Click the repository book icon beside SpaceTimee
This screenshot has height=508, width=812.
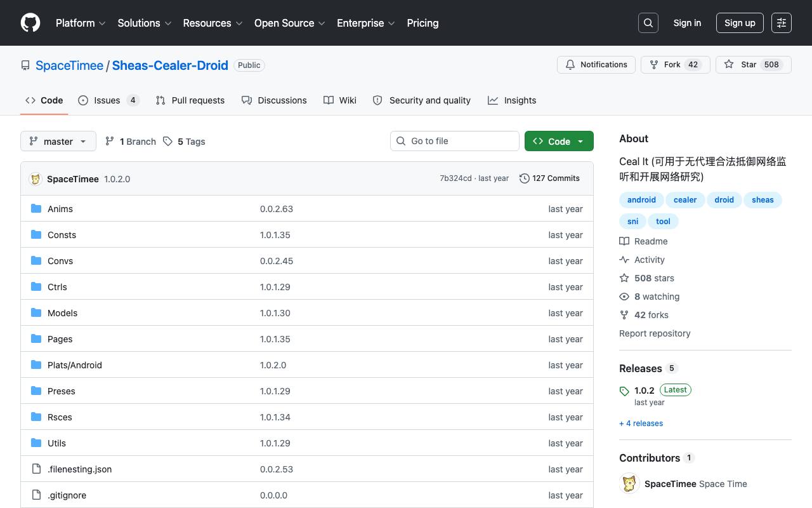coord(25,65)
